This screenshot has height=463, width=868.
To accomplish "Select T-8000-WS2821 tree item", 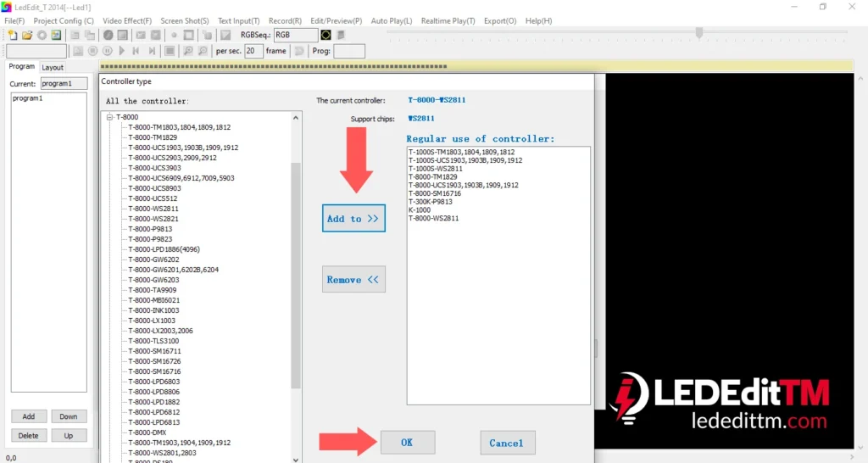I will pyautogui.click(x=153, y=219).
